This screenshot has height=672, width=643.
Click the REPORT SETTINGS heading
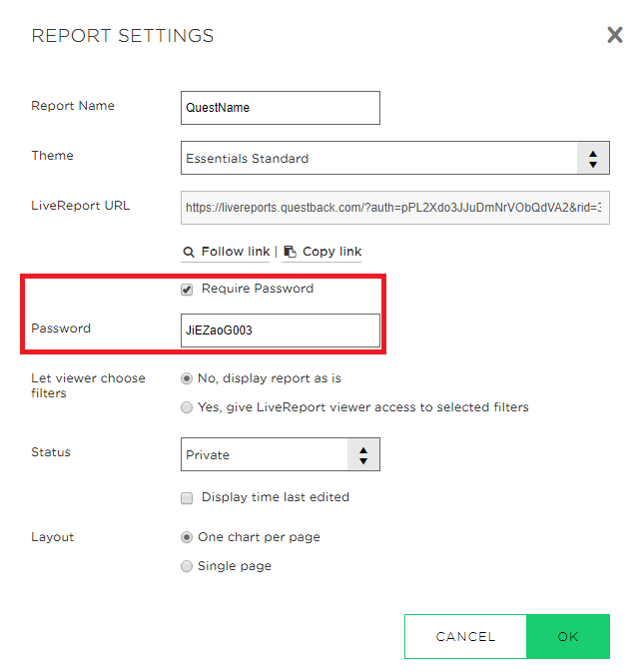pos(123,36)
